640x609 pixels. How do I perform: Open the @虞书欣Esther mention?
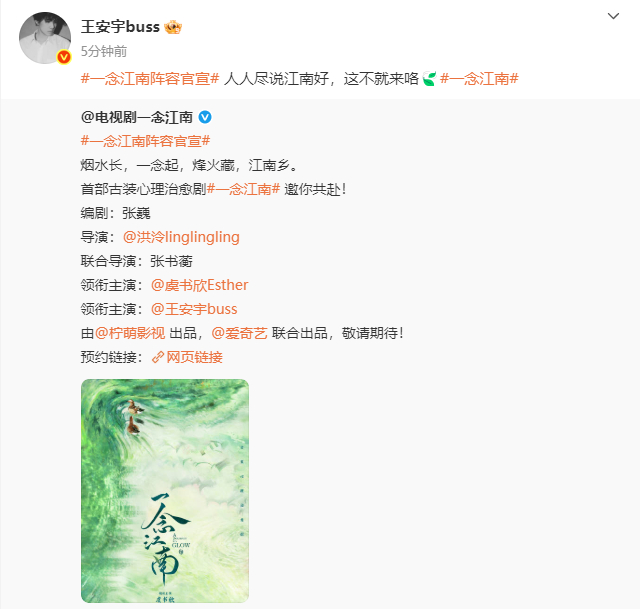(x=199, y=285)
